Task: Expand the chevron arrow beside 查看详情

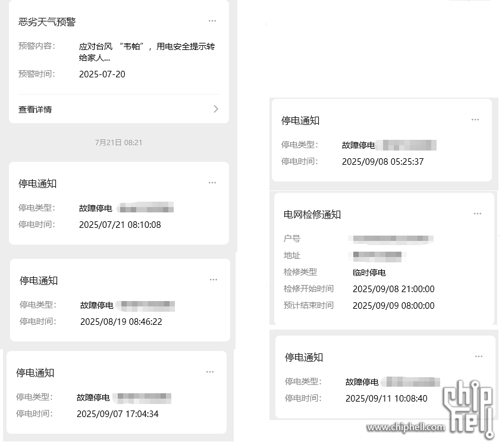Action: tap(216, 109)
